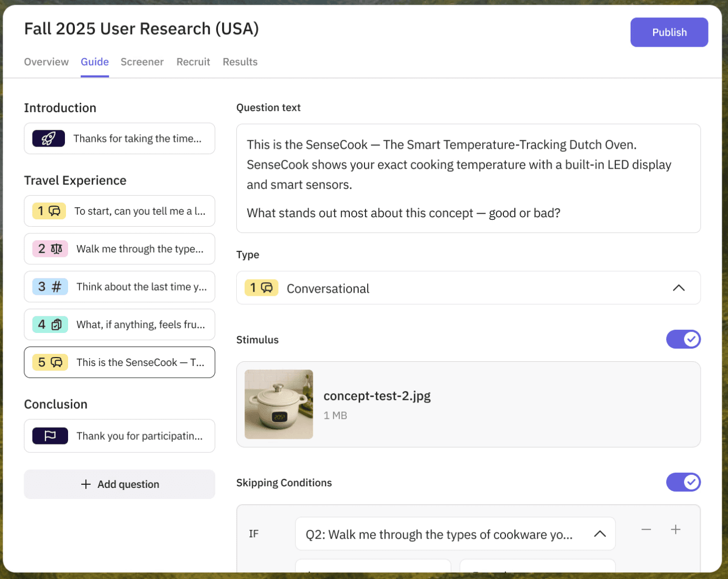Click the chat icon on question 5
The image size is (728, 579).
(x=57, y=362)
